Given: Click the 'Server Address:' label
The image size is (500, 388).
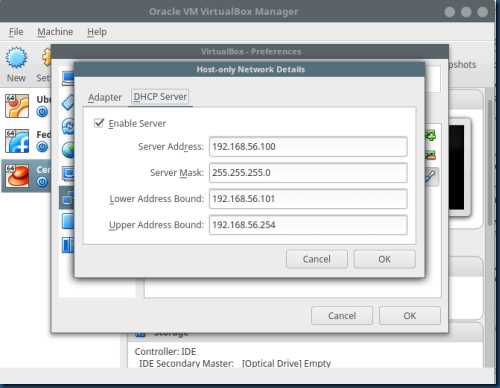Looking at the screenshot, I should pos(171,147).
